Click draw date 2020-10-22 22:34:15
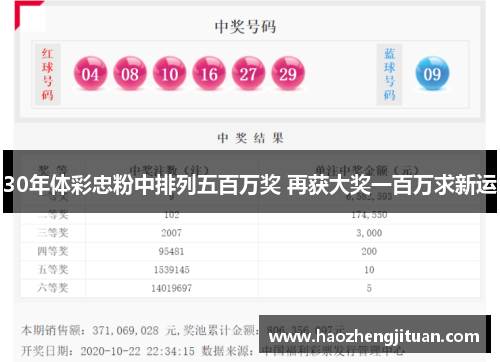Screen dimensions: 500x362 coord(137,351)
